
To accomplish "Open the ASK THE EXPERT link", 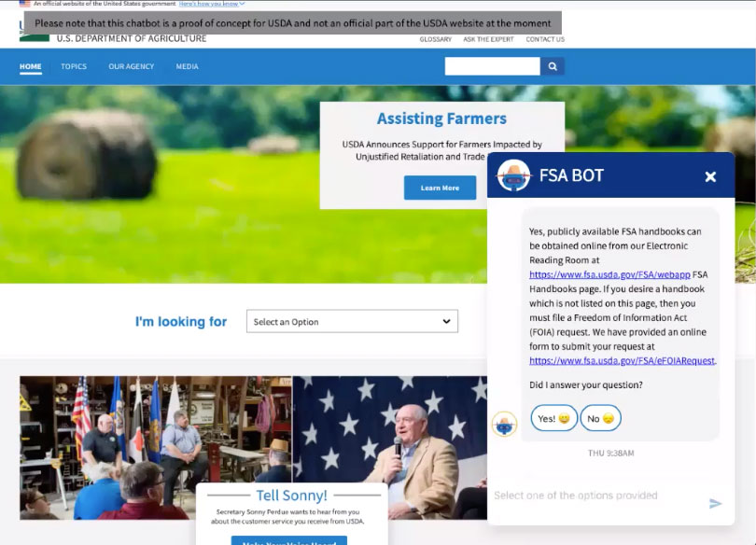I will click(x=488, y=39).
